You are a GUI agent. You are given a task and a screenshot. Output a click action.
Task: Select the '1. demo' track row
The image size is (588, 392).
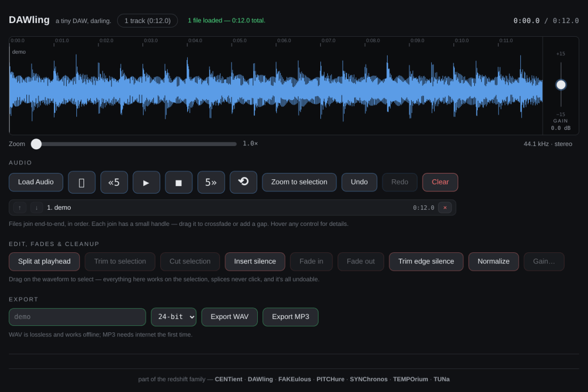(233, 207)
